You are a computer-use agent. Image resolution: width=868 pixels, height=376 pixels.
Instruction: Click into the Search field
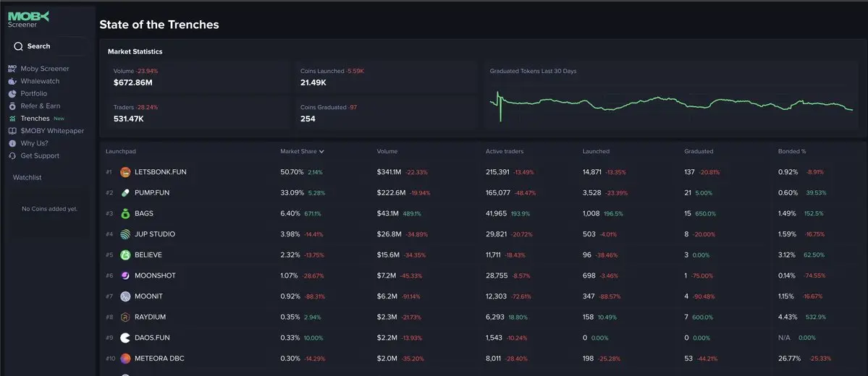coord(49,46)
